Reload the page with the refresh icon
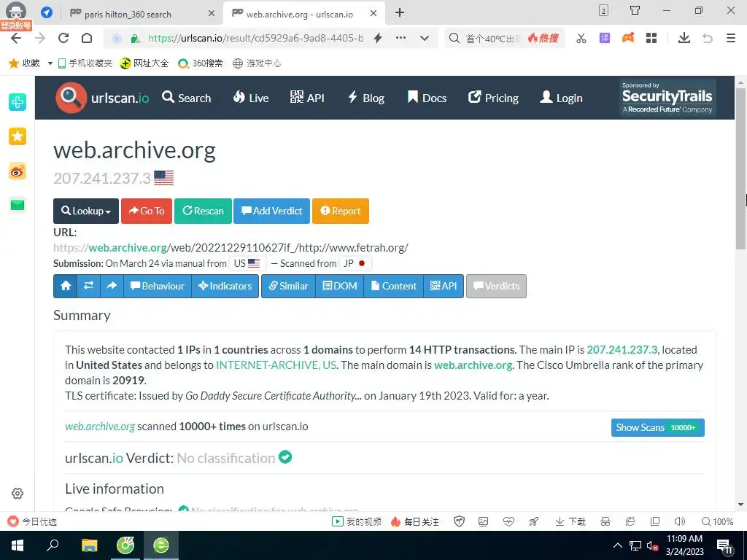 [63, 38]
